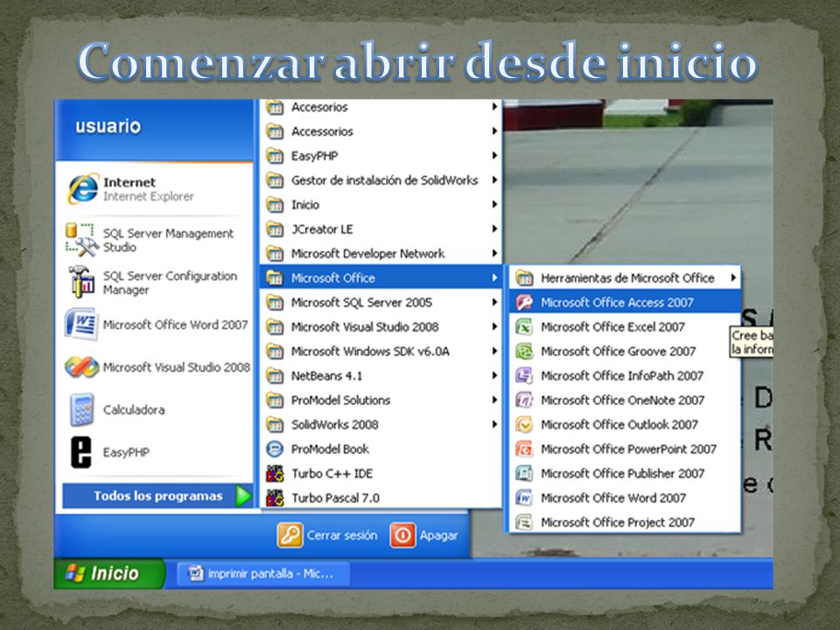Click the Accesorios folder icon
The height and width of the screenshot is (630, 840).
[x=275, y=107]
